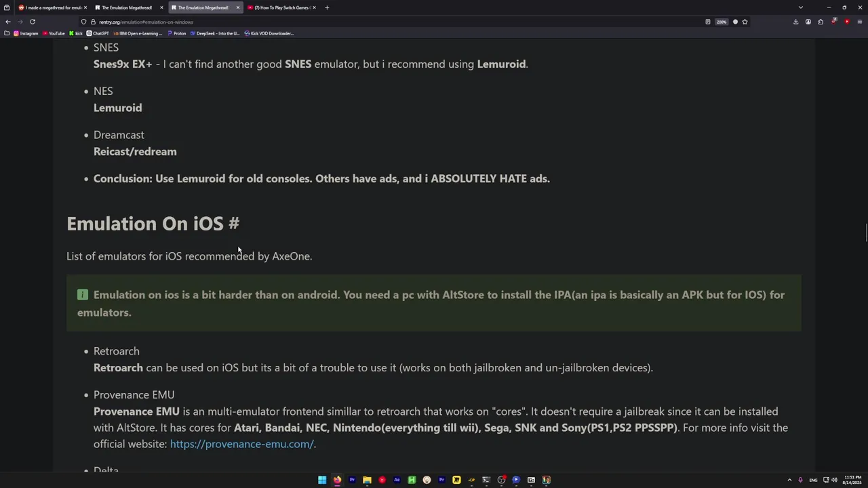Click the green info icon in the note box
The height and width of the screenshot is (488, 868).
83,295
